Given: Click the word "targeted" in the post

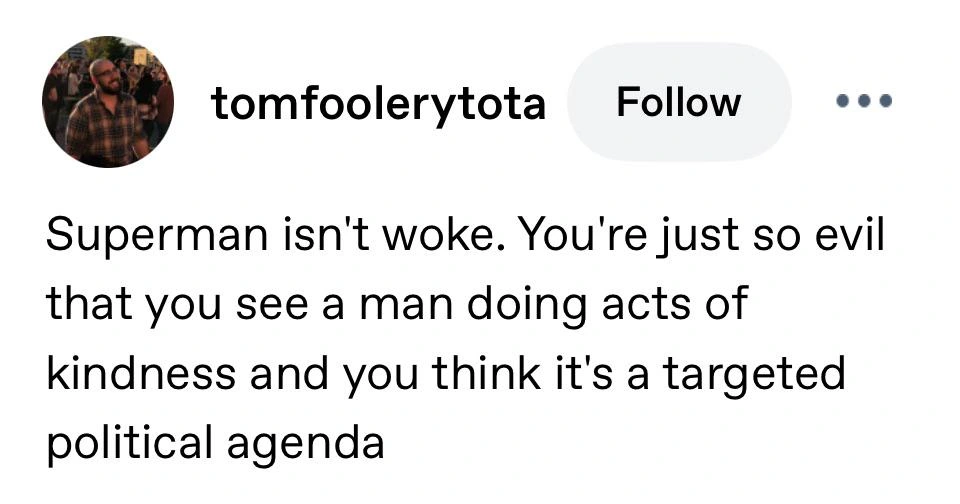Looking at the screenshot, I should [754, 375].
